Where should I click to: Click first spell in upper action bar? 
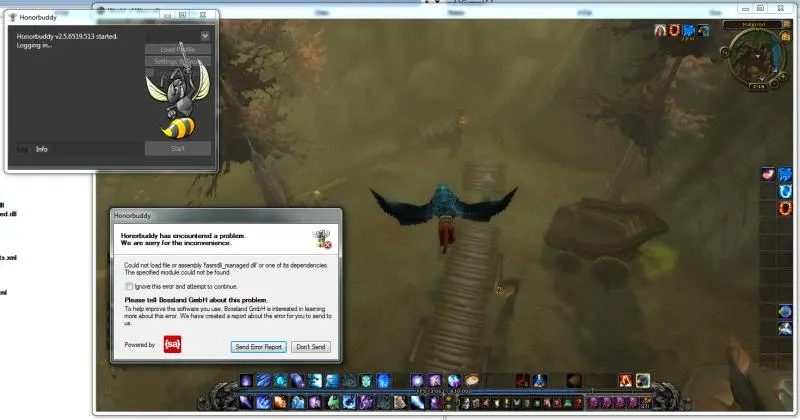coord(246,381)
